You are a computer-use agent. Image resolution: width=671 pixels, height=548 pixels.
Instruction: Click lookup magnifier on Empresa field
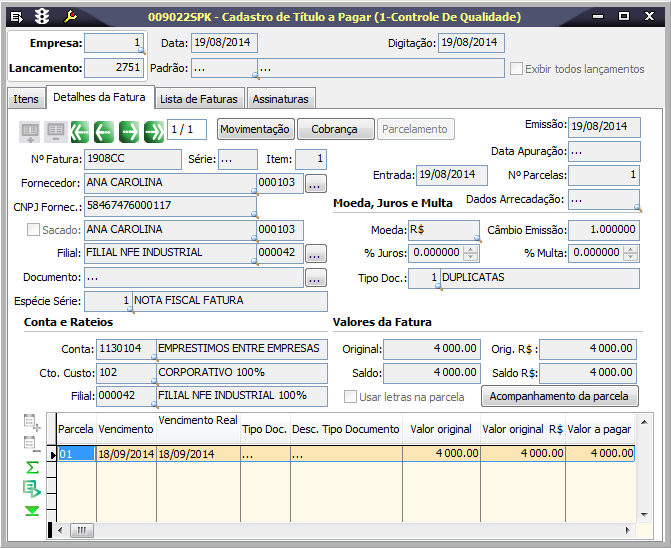click(141, 51)
